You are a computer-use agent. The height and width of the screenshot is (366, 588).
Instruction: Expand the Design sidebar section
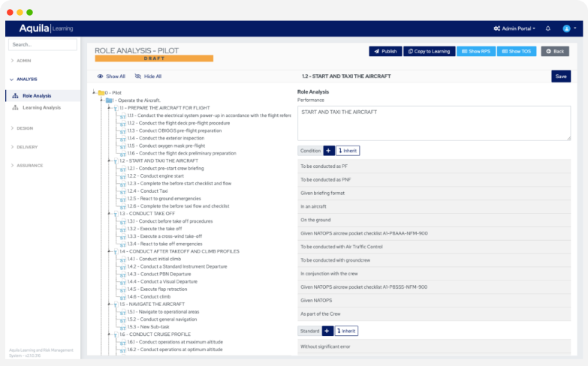[24, 128]
